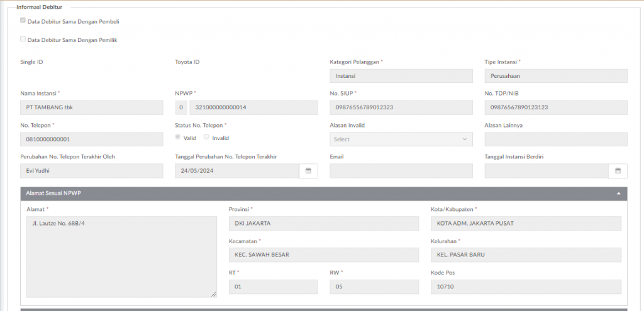Check Data Debitur Sama Dengan Pemilik

pyautogui.click(x=23, y=40)
